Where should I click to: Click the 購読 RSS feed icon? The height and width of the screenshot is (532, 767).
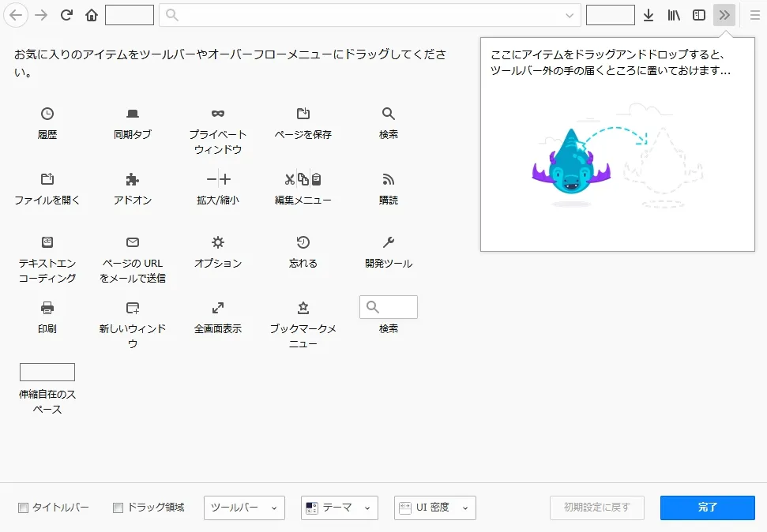pos(389,179)
